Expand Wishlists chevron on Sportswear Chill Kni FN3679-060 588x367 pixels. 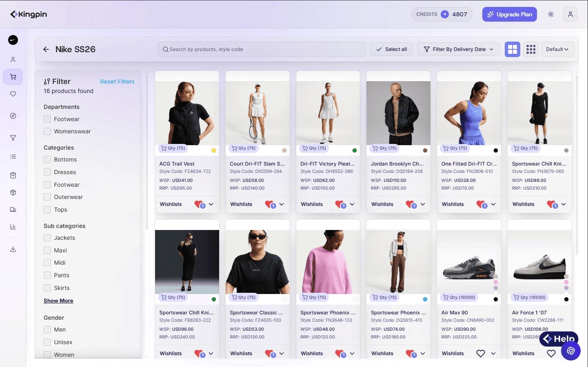tap(564, 204)
